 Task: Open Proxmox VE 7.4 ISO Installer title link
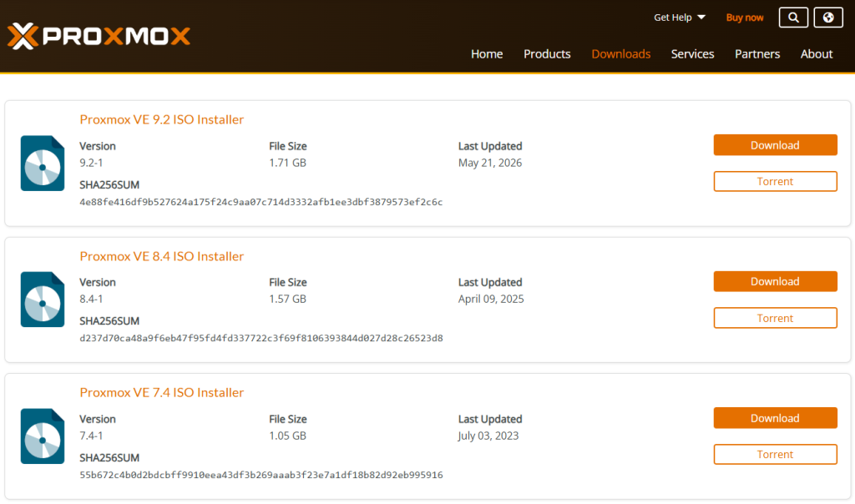click(x=161, y=392)
